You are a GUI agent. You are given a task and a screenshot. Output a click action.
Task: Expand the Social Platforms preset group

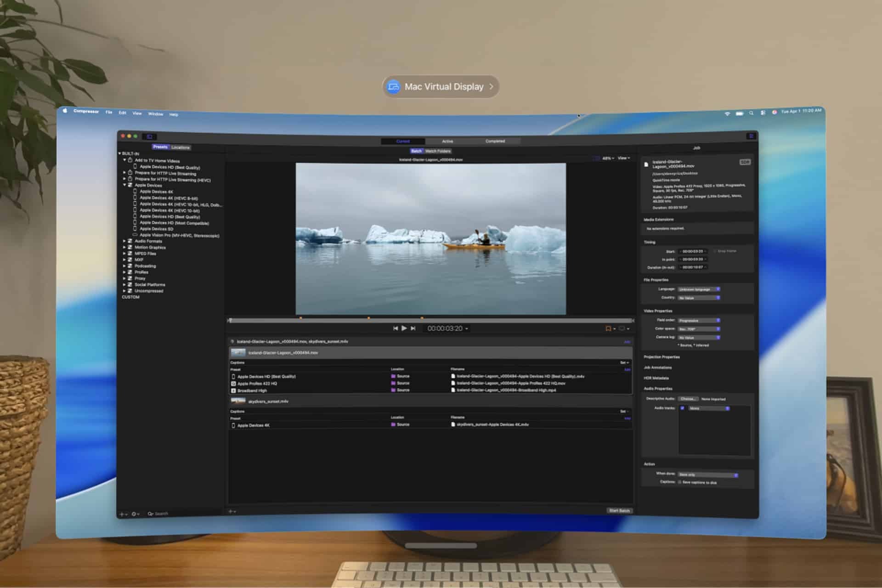coord(124,285)
